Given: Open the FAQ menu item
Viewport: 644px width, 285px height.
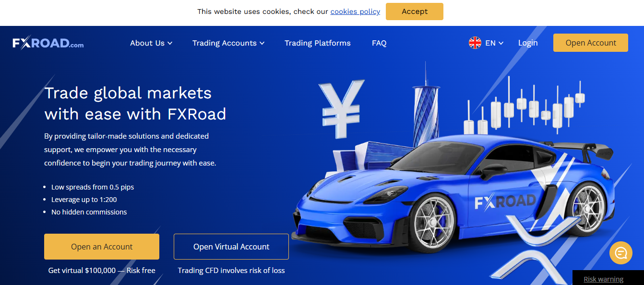Looking at the screenshot, I should (379, 43).
